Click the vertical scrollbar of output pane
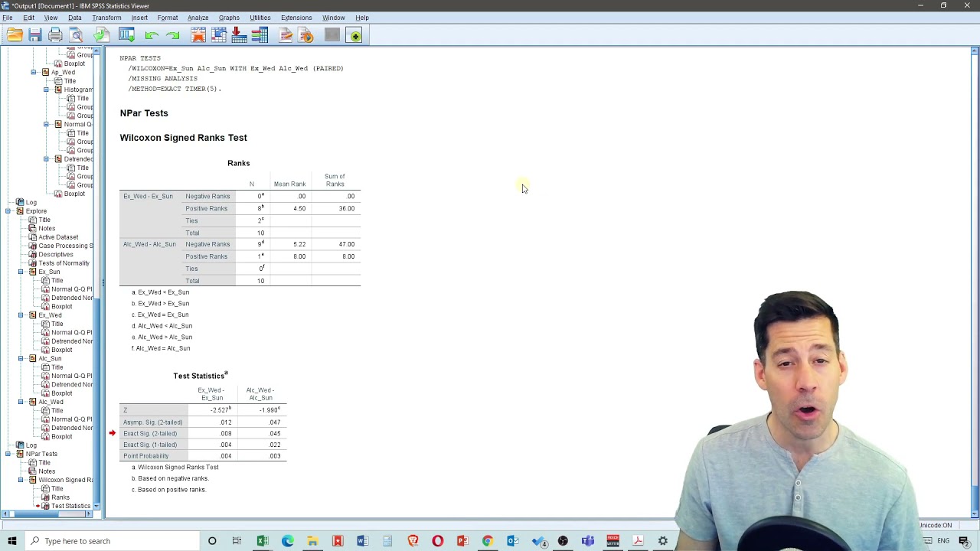Viewport: 980px width, 551px height. click(x=974, y=282)
